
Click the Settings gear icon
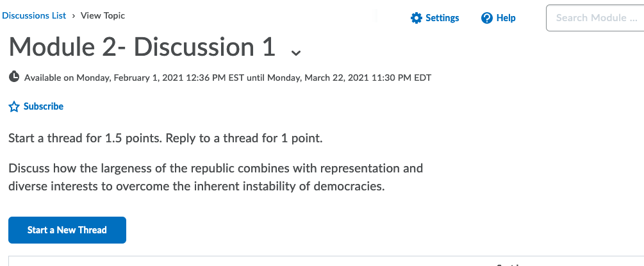416,18
